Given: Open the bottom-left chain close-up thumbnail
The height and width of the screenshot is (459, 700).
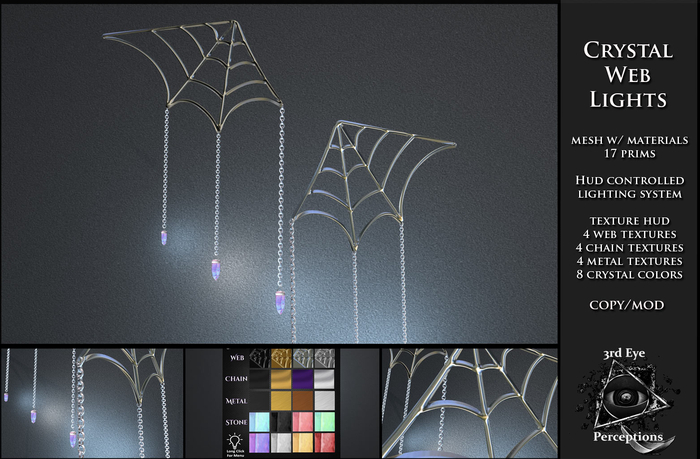Looking at the screenshot, I should tap(93, 400).
